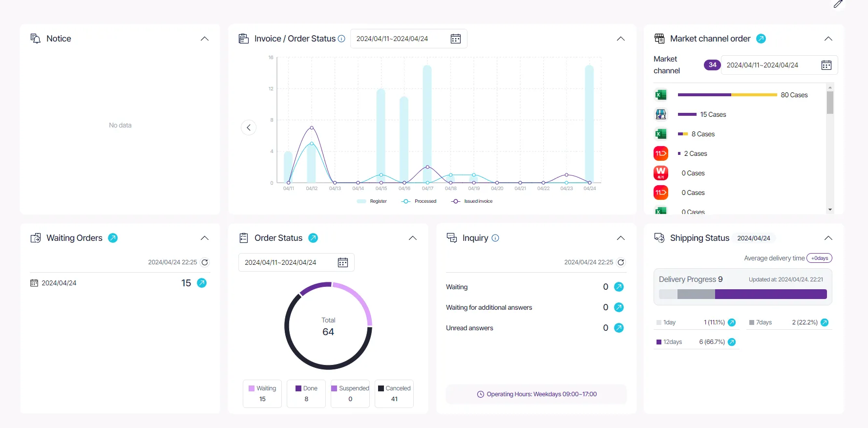
Task: Click the Inquiry info icon
Action: click(495, 238)
